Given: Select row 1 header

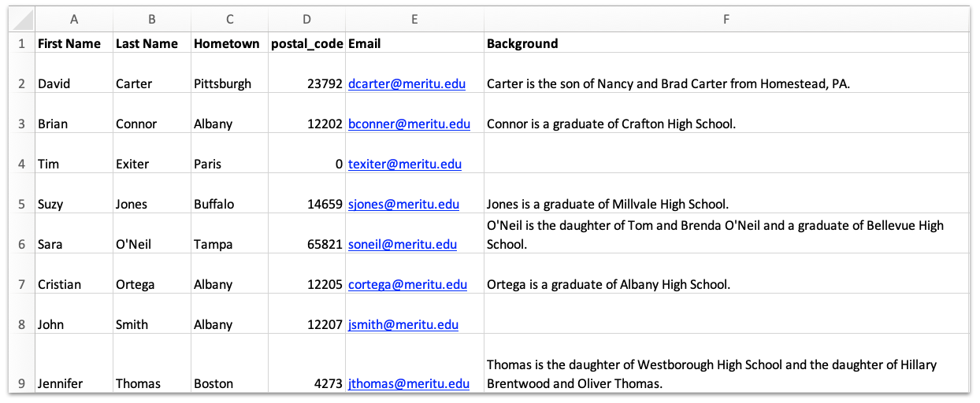Looking at the screenshot, I should pos(22,43).
